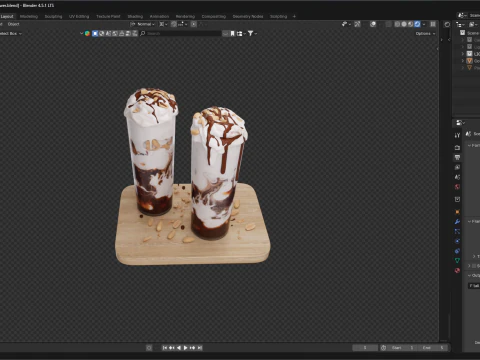
Task: Open the Material properties tab
Action: pos(457,270)
